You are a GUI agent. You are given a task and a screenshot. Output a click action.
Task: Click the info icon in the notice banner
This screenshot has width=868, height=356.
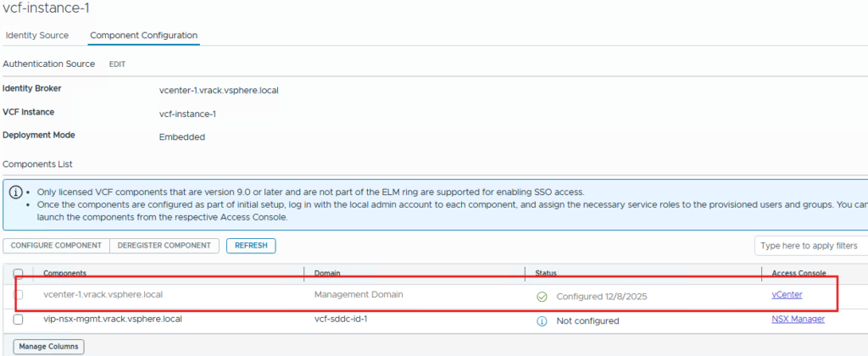(x=15, y=192)
